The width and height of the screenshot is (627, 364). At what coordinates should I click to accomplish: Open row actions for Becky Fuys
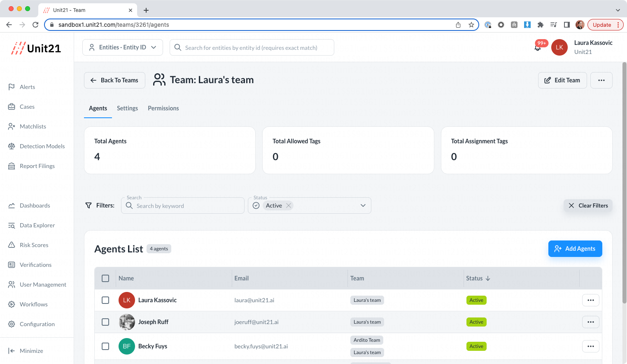click(x=591, y=346)
